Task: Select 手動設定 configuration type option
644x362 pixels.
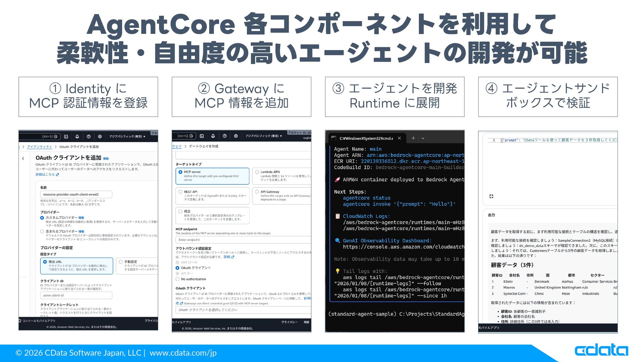Action: (x=121, y=262)
